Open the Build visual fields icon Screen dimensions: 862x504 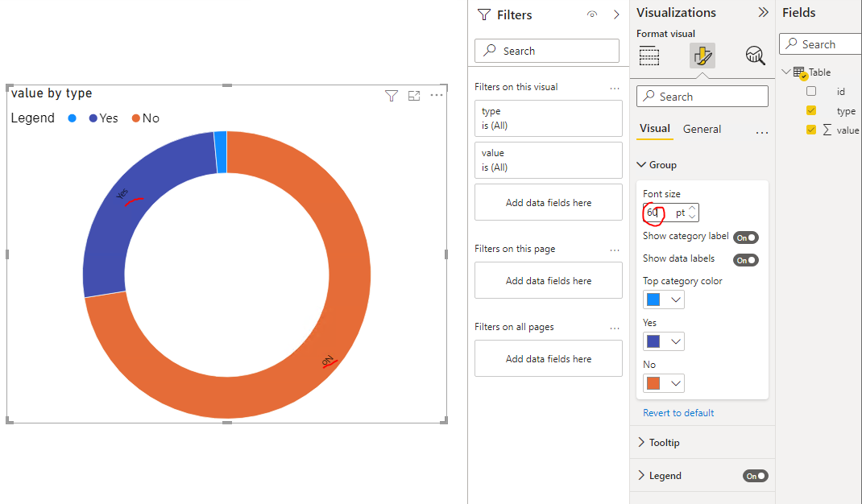[649, 56]
